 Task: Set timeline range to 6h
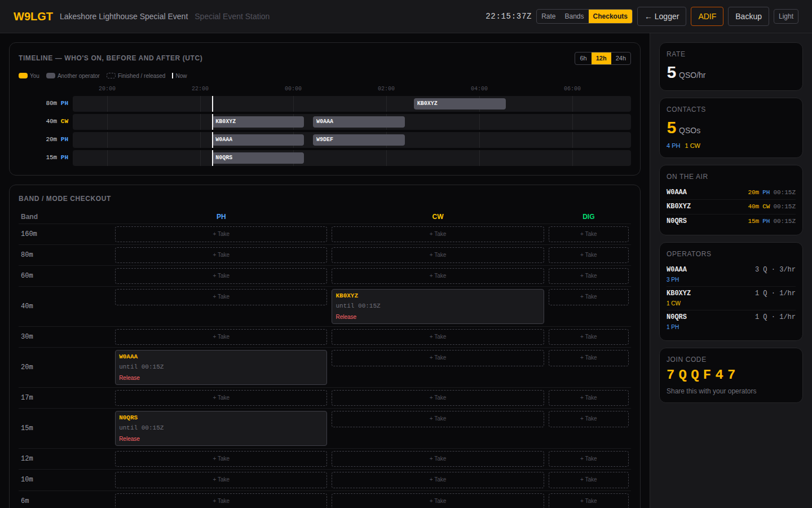(x=583, y=58)
